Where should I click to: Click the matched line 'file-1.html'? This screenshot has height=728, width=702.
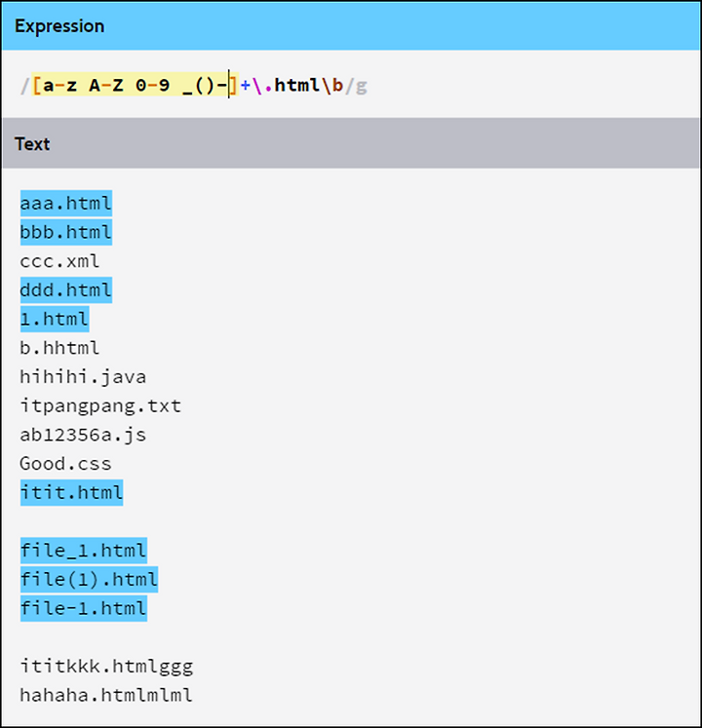84,608
